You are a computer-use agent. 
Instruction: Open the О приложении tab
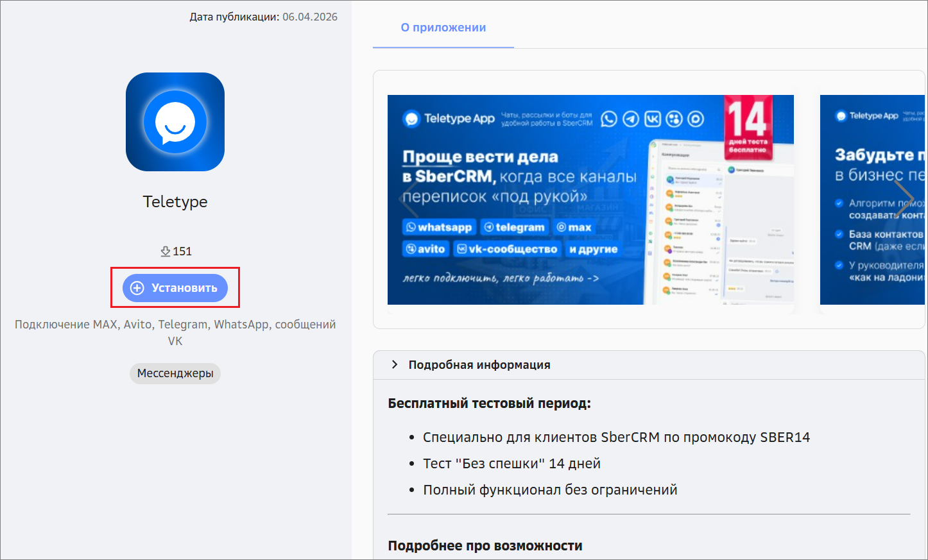coord(443,28)
